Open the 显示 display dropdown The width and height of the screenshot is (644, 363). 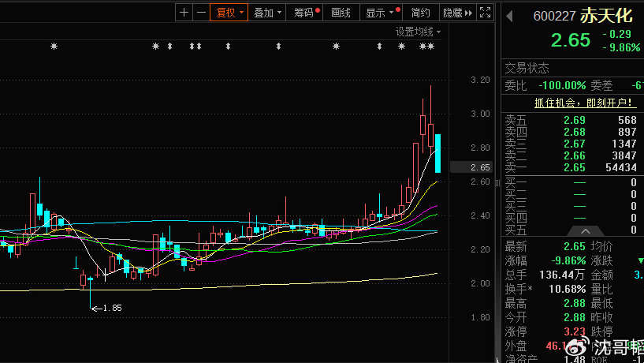[382, 13]
